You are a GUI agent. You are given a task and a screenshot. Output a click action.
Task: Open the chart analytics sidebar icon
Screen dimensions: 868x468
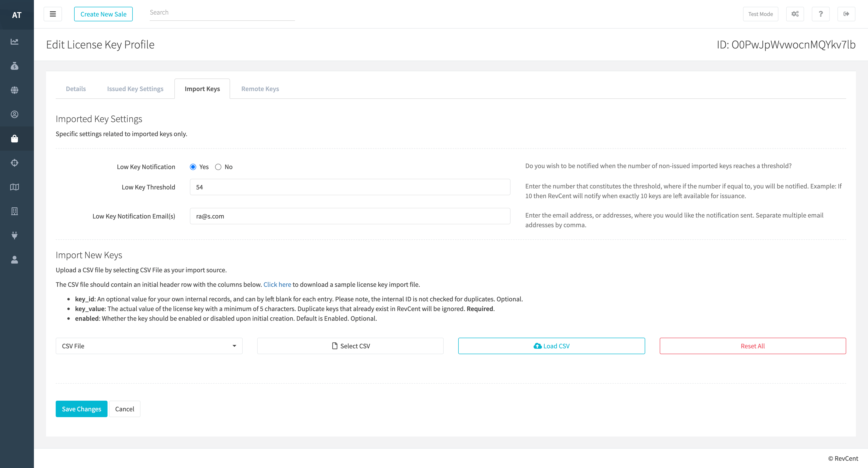click(15, 42)
